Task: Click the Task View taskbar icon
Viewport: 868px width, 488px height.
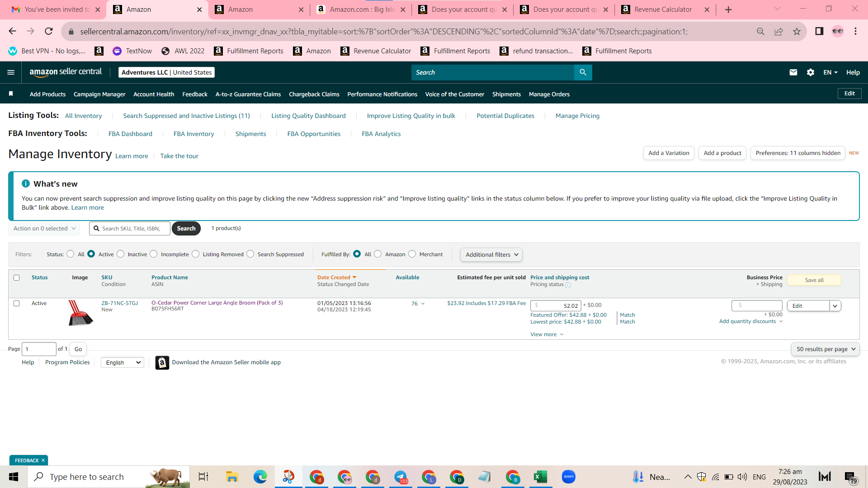Action: [203, 477]
